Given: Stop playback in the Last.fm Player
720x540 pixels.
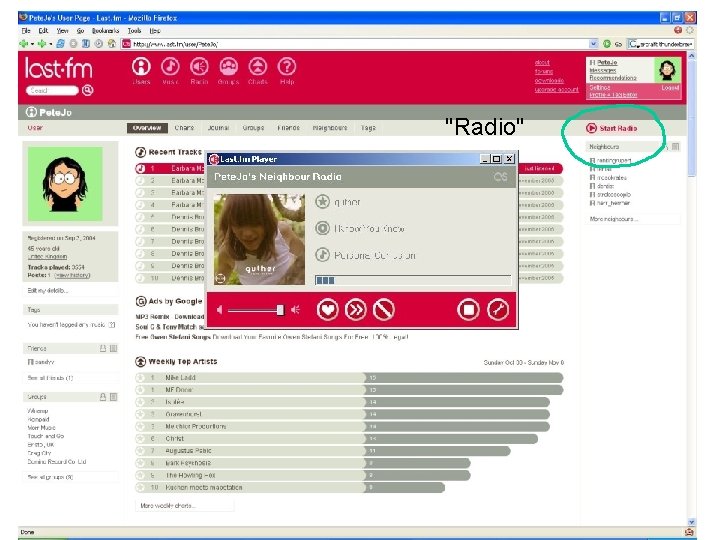Looking at the screenshot, I should click(x=468, y=310).
